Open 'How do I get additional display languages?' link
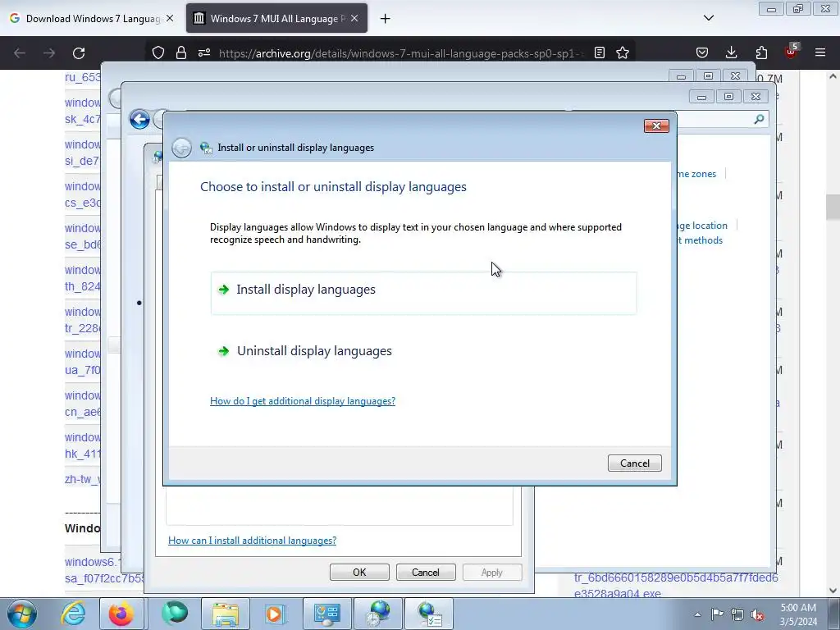This screenshot has width=840, height=630. [x=303, y=400]
